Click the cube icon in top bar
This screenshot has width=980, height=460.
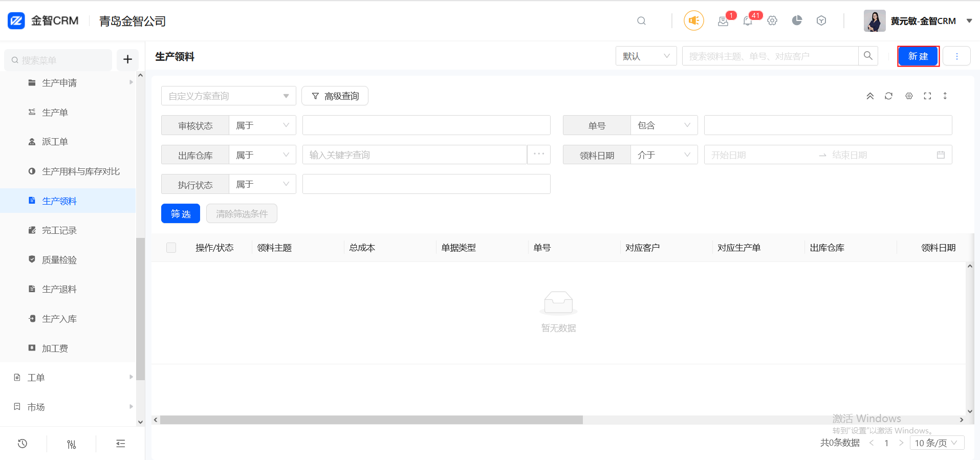tap(821, 20)
